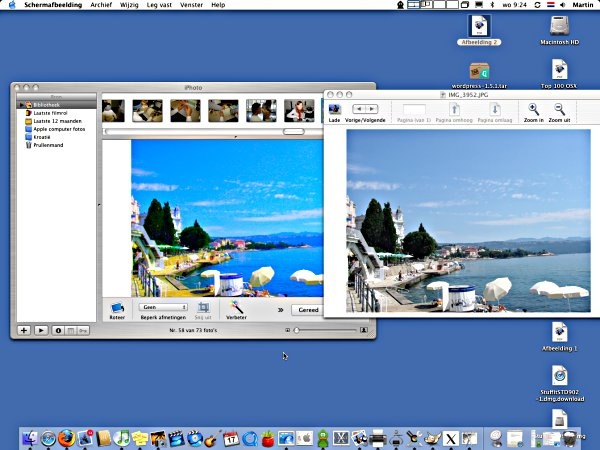The width and height of the screenshot is (600, 450).
Task: Open the Venster menu
Action: pos(191,5)
